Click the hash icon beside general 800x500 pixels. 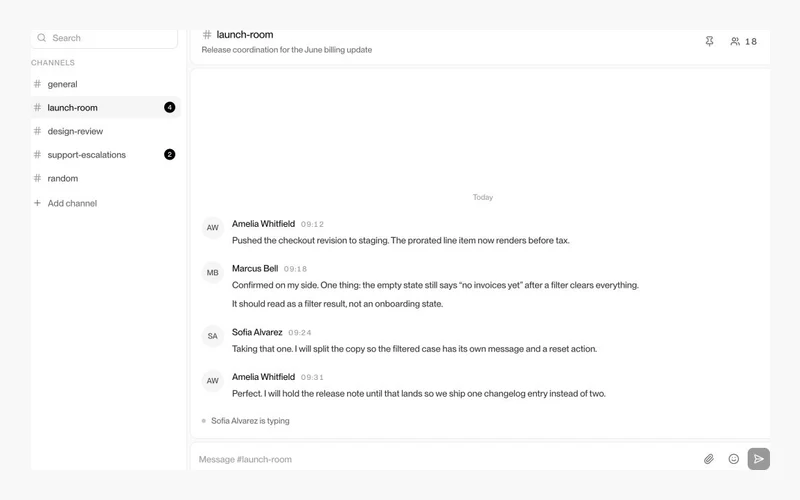tap(37, 84)
